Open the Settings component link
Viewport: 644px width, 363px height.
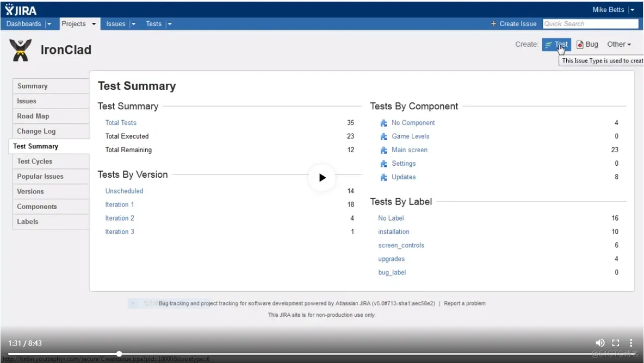(404, 163)
